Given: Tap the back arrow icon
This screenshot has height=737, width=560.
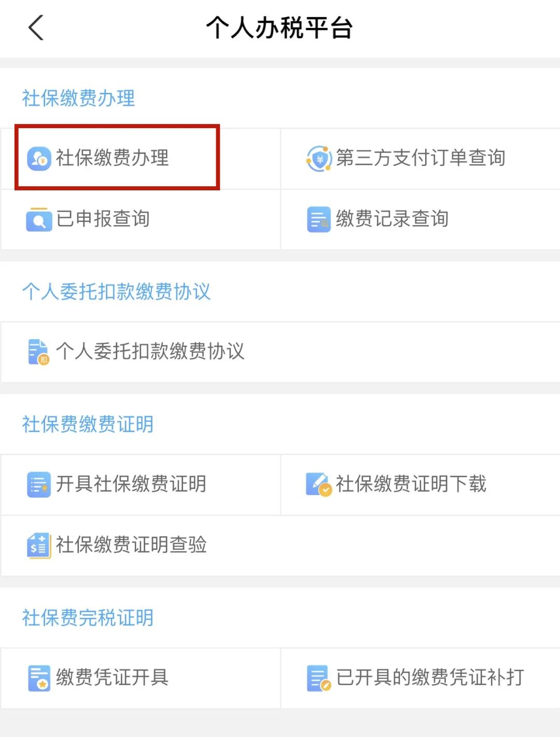Looking at the screenshot, I should (36, 28).
